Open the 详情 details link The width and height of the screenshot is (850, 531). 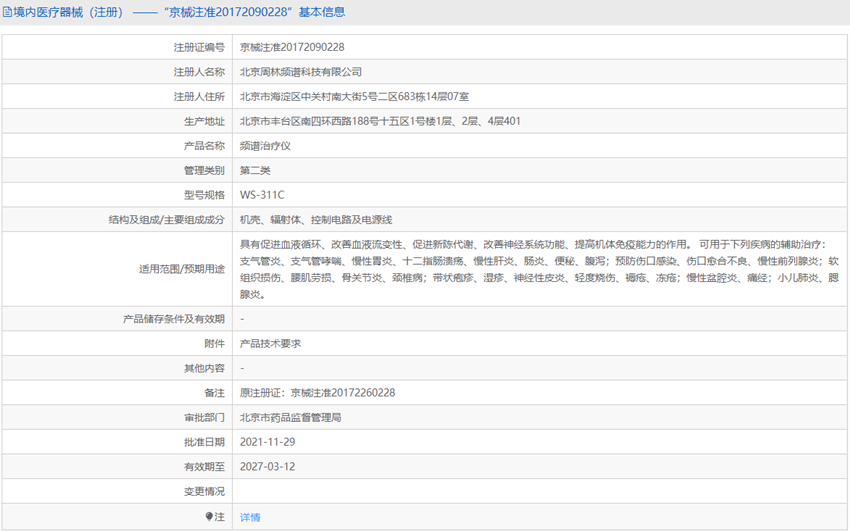point(250,517)
